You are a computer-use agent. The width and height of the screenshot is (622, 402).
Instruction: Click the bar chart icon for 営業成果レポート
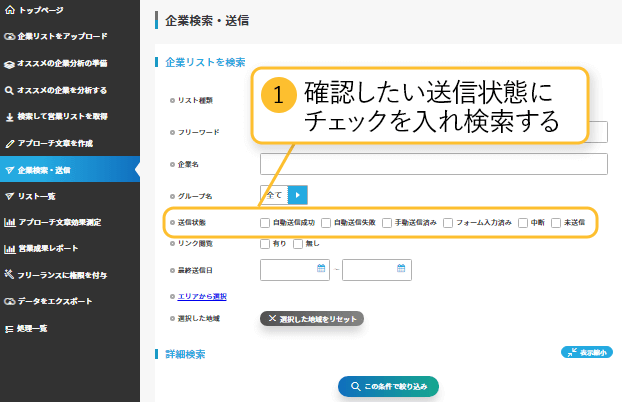tap(10, 249)
